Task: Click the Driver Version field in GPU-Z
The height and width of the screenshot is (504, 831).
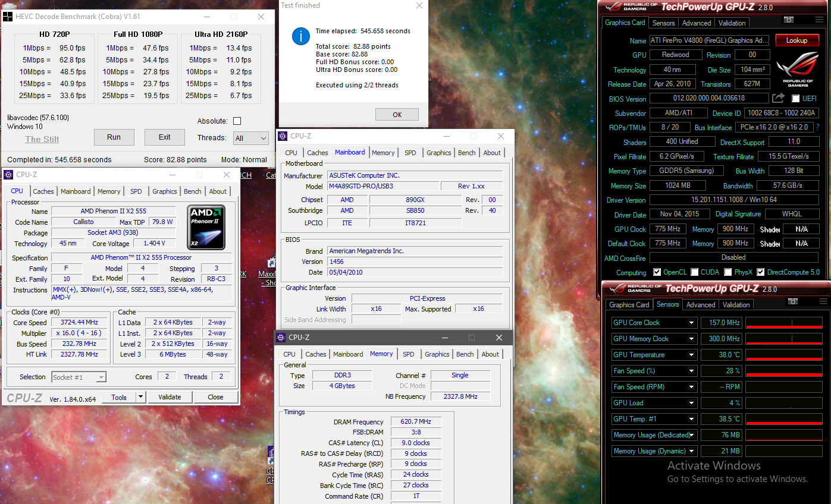Action: point(734,200)
